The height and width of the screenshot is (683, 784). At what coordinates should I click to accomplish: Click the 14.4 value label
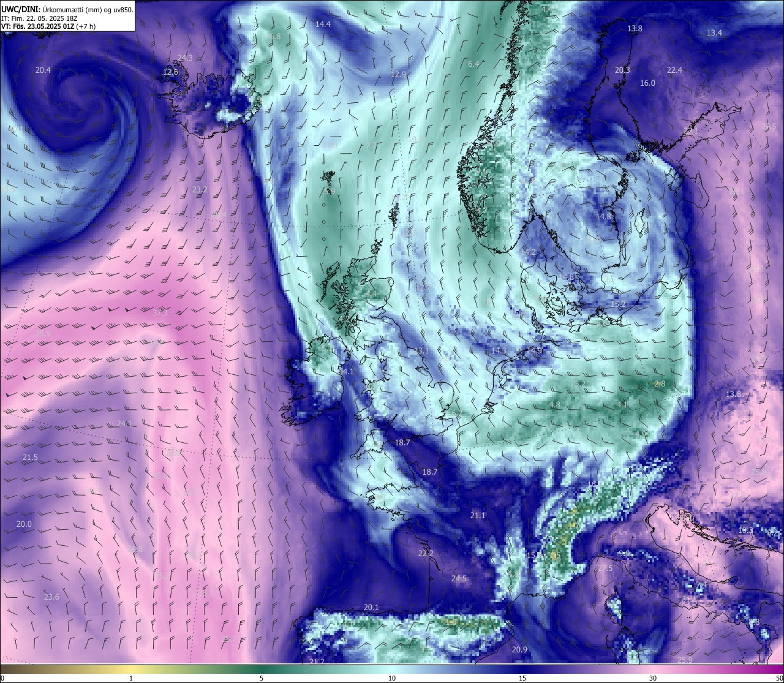[x=323, y=25]
